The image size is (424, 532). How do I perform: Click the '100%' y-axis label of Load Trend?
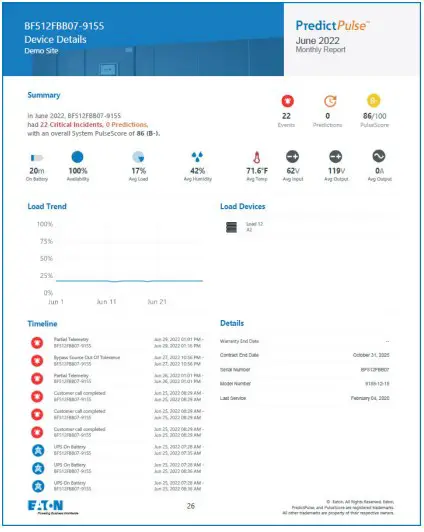coord(45,224)
